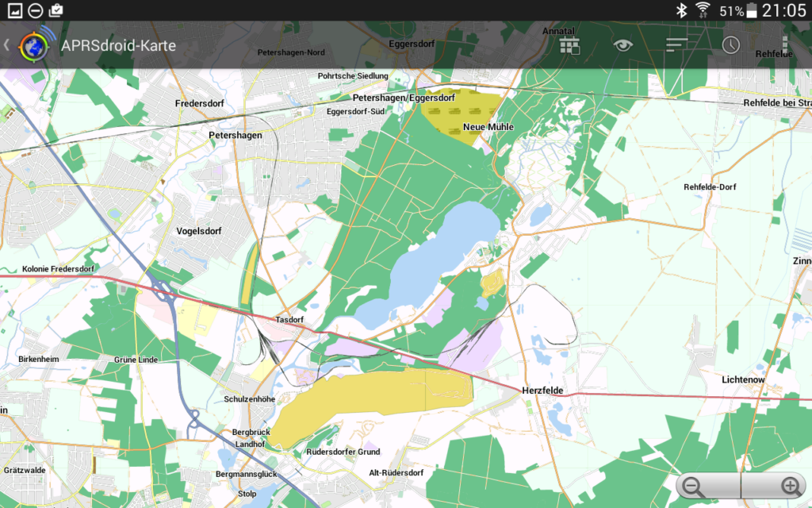
Task: Select the Petershagen-Nord map label
Action: (291, 52)
